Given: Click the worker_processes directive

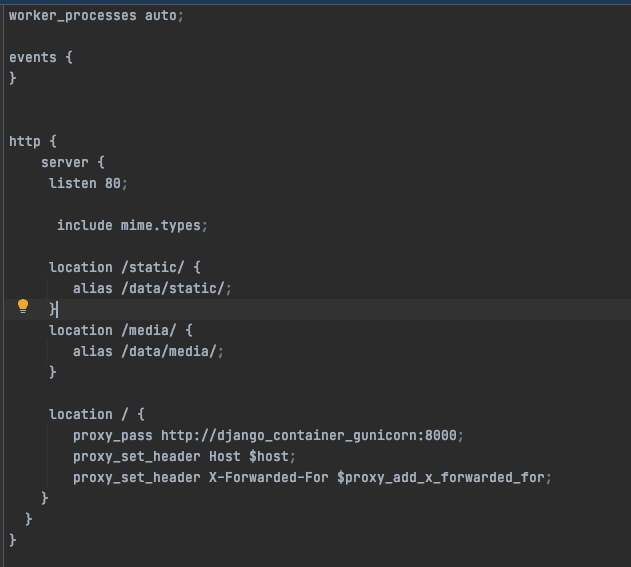Looking at the screenshot, I should (x=72, y=16).
